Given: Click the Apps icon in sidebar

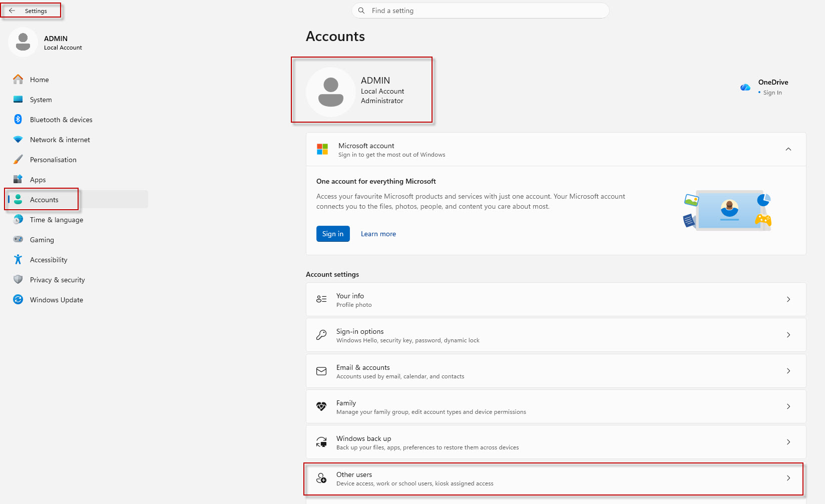Looking at the screenshot, I should [18, 179].
